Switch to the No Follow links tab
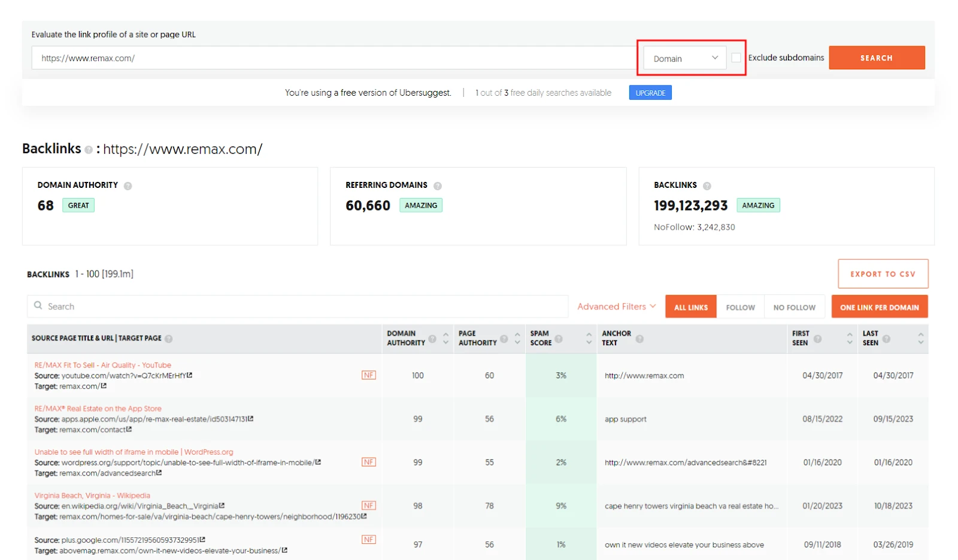This screenshot has width=958, height=560. tap(795, 307)
